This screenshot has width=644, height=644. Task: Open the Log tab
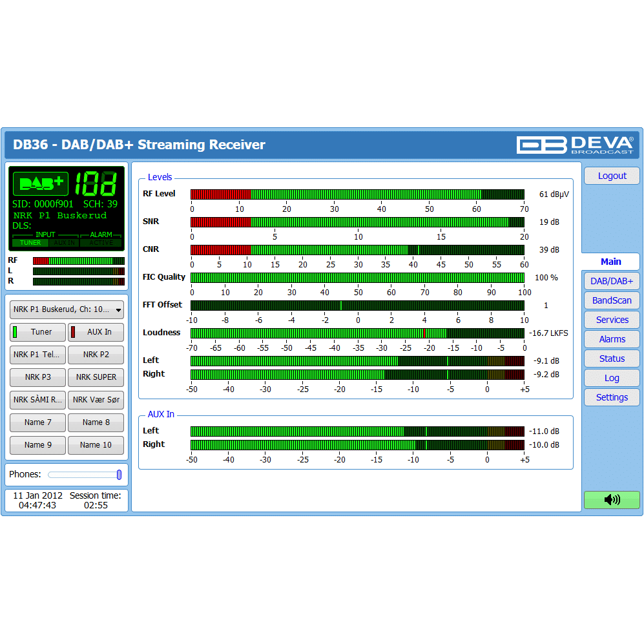(611, 378)
